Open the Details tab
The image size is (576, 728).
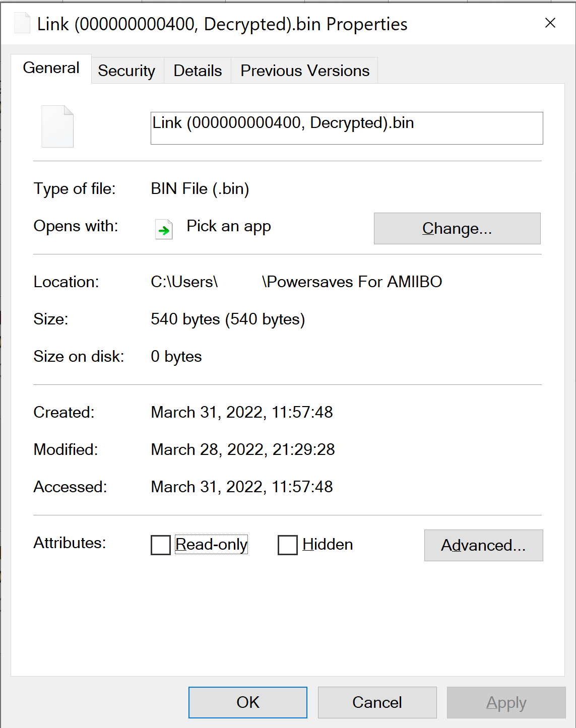point(198,71)
